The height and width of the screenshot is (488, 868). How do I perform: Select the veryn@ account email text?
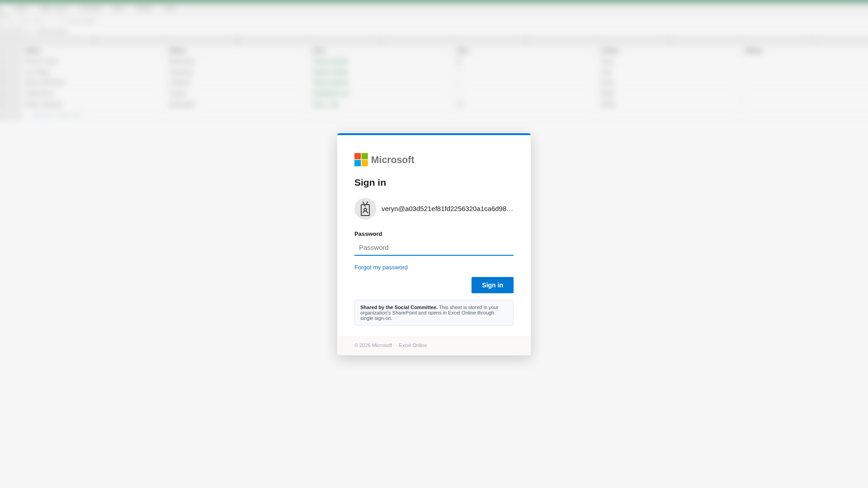[x=447, y=209]
